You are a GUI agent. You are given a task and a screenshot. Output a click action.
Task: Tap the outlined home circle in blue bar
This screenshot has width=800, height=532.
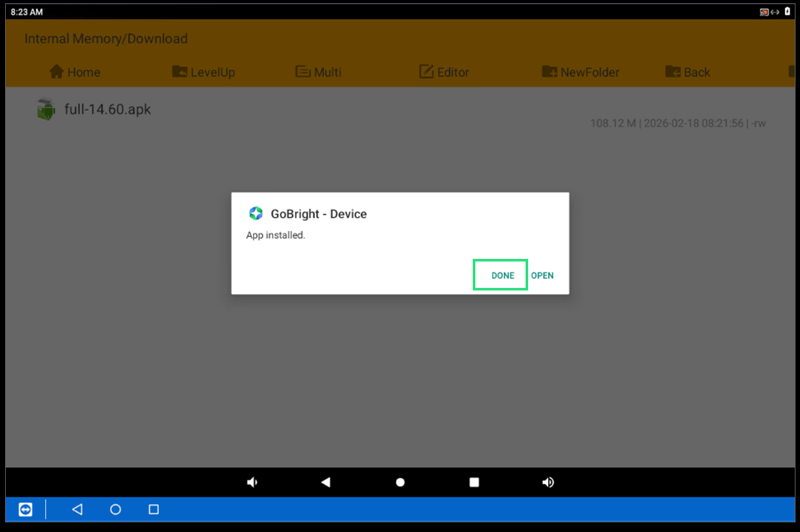coord(115,509)
